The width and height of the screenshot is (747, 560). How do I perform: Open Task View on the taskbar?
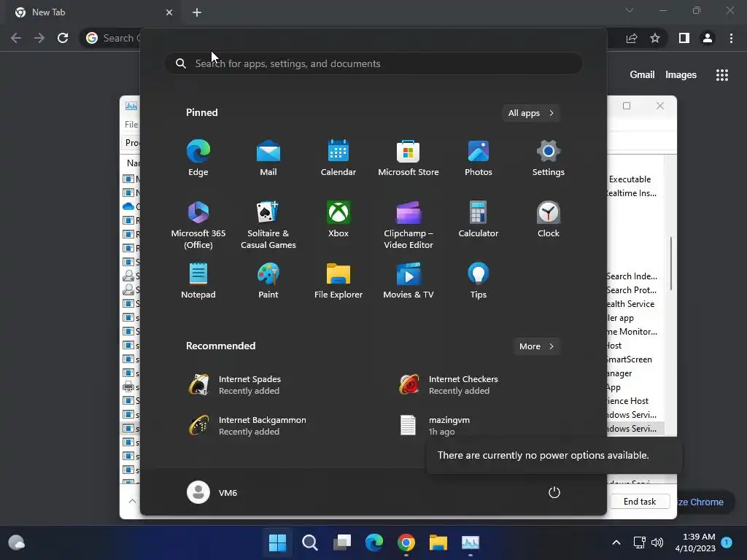coord(342,542)
